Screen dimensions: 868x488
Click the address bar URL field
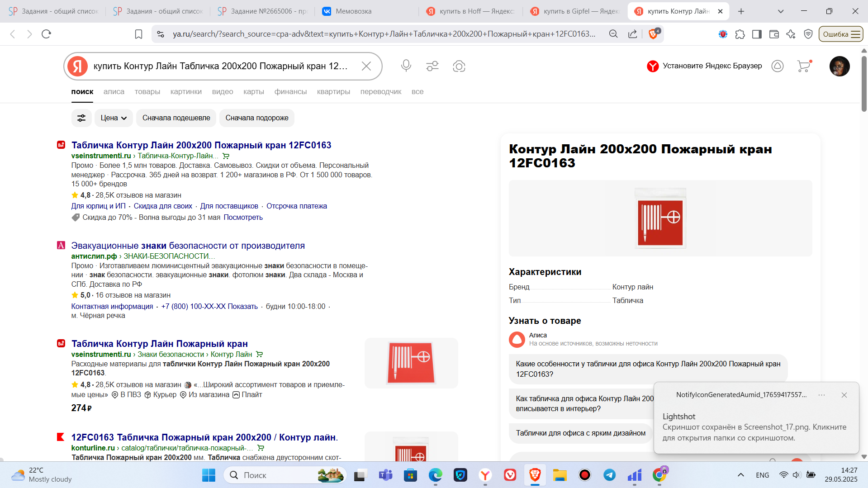pyautogui.click(x=384, y=34)
